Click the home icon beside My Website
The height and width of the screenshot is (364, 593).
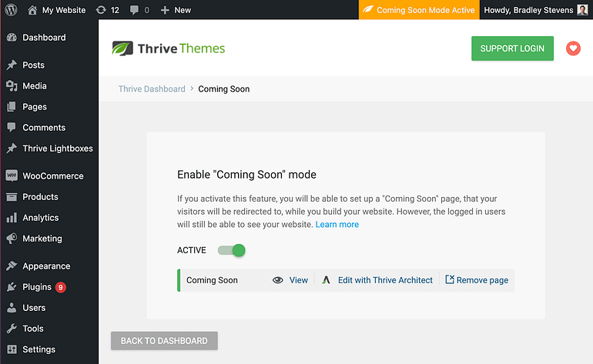[x=32, y=10]
